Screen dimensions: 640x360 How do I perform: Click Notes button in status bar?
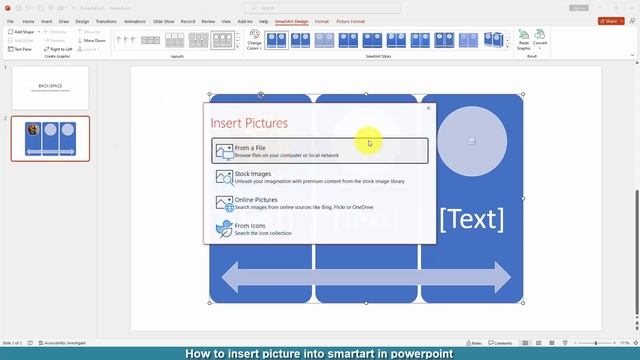tap(474, 343)
